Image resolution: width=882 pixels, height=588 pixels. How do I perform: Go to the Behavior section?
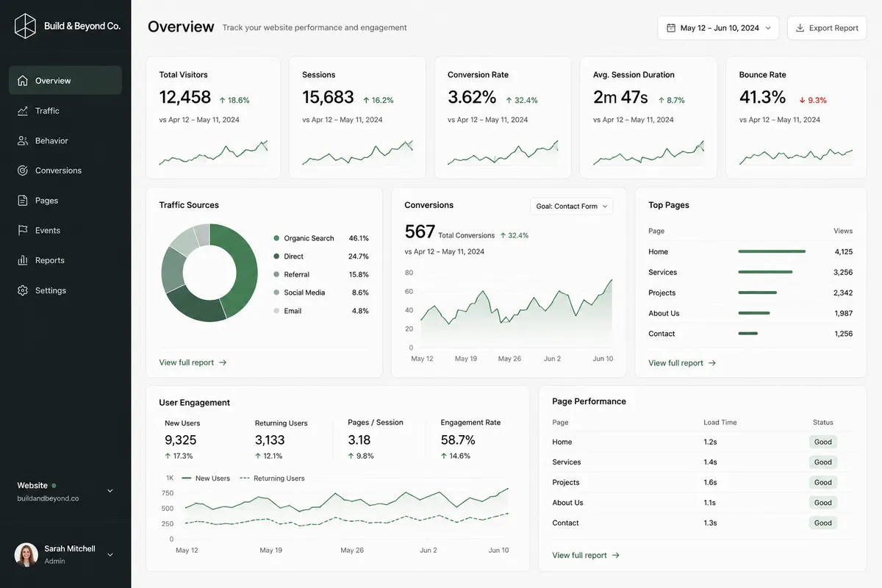click(x=65, y=140)
